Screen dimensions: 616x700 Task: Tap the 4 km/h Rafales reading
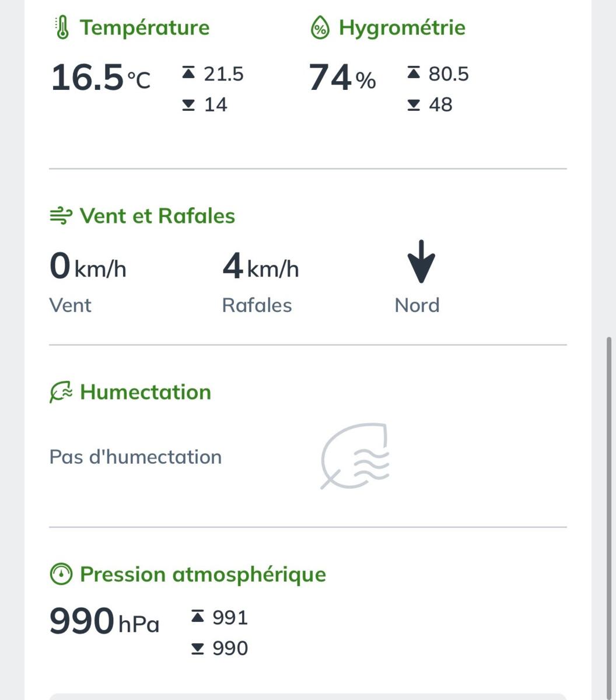261,267
